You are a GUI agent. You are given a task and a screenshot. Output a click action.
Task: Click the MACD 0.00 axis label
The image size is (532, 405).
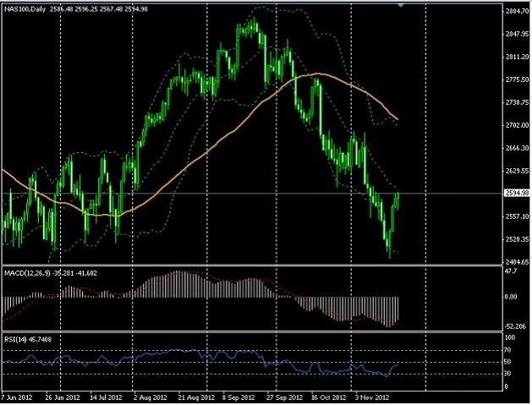(511, 297)
